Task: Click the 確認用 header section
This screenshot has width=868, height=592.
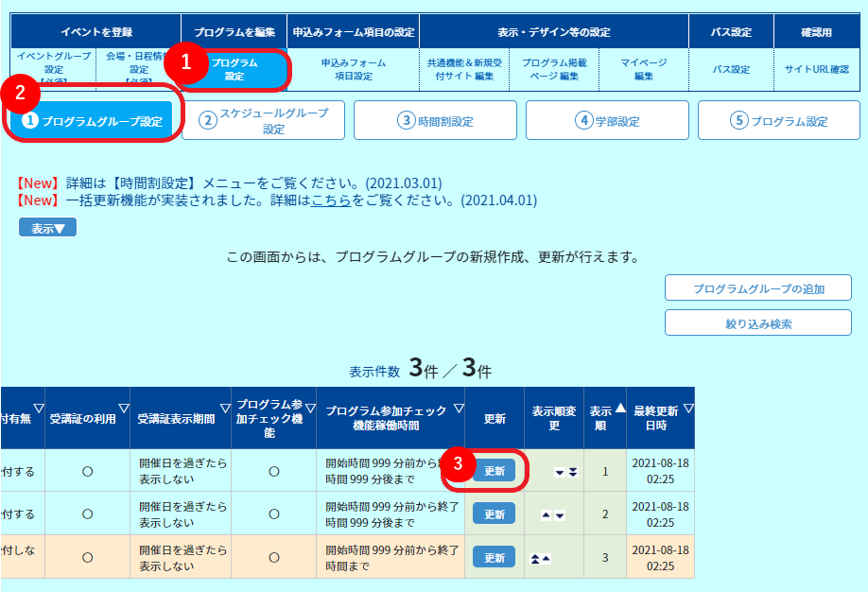Action: coord(817,31)
